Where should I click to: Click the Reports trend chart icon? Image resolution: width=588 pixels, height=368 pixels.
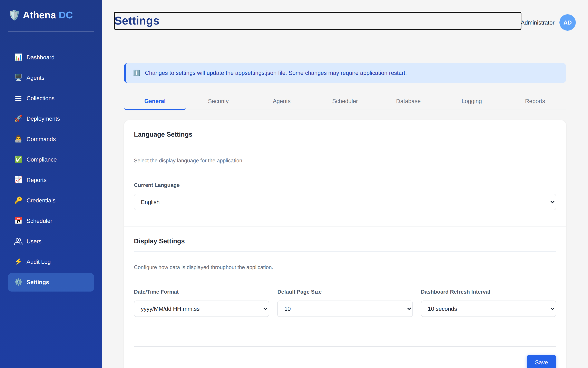18,180
